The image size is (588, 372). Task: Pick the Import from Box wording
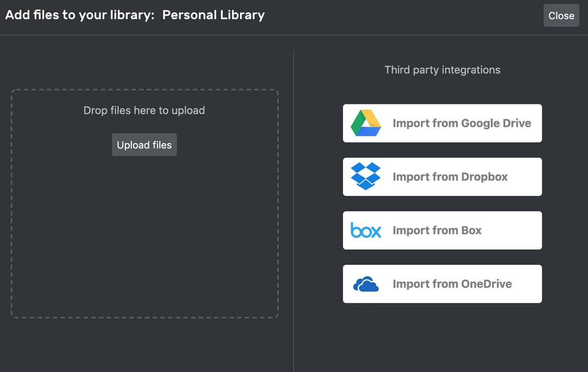click(x=437, y=230)
